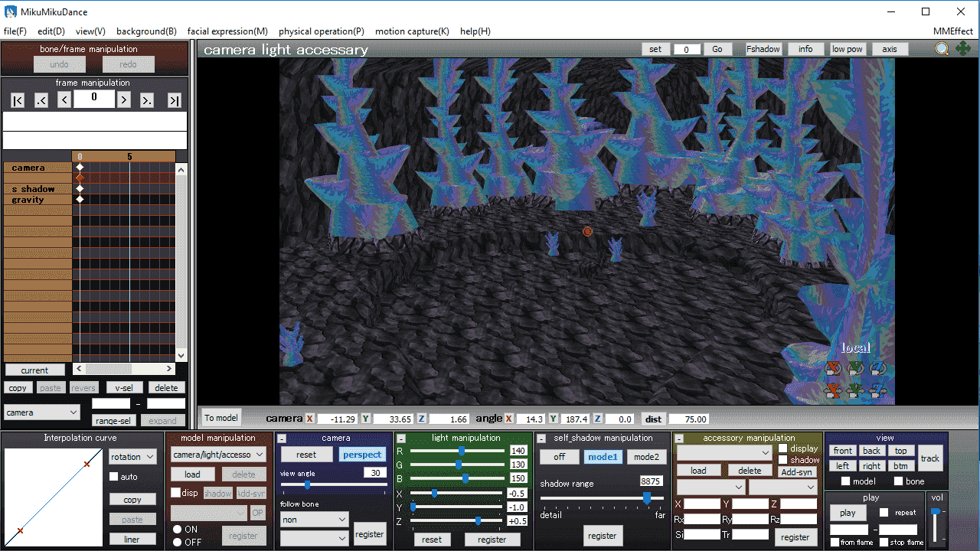Collapse the self_shadow manipulation panel
980x551 pixels.
(x=541, y=439)
